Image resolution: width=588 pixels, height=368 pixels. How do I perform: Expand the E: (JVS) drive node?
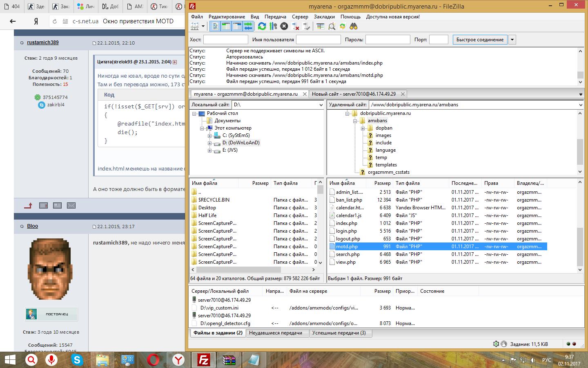tap(209, 150)
